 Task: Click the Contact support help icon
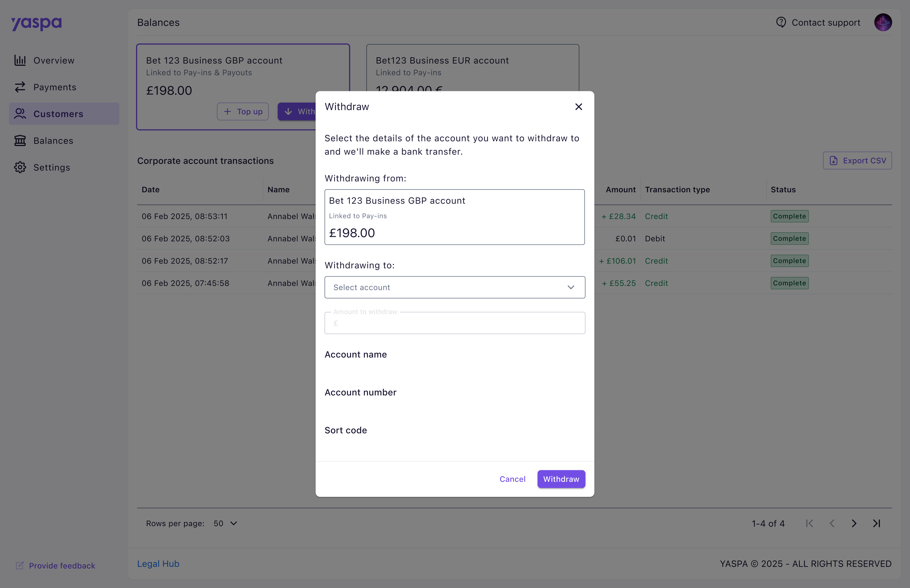pos(781,22)
